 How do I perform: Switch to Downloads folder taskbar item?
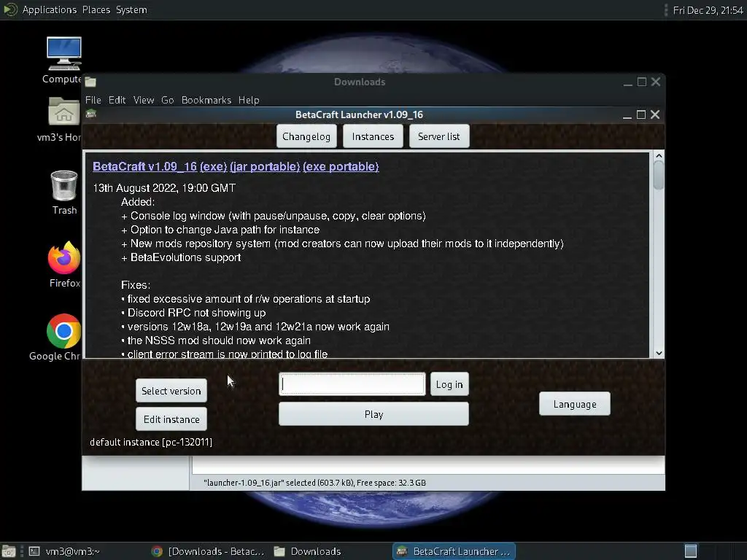(309, 551)
